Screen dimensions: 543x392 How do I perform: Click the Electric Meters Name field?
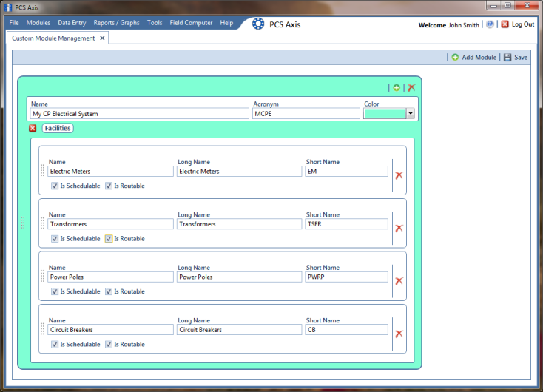[110, 172]
